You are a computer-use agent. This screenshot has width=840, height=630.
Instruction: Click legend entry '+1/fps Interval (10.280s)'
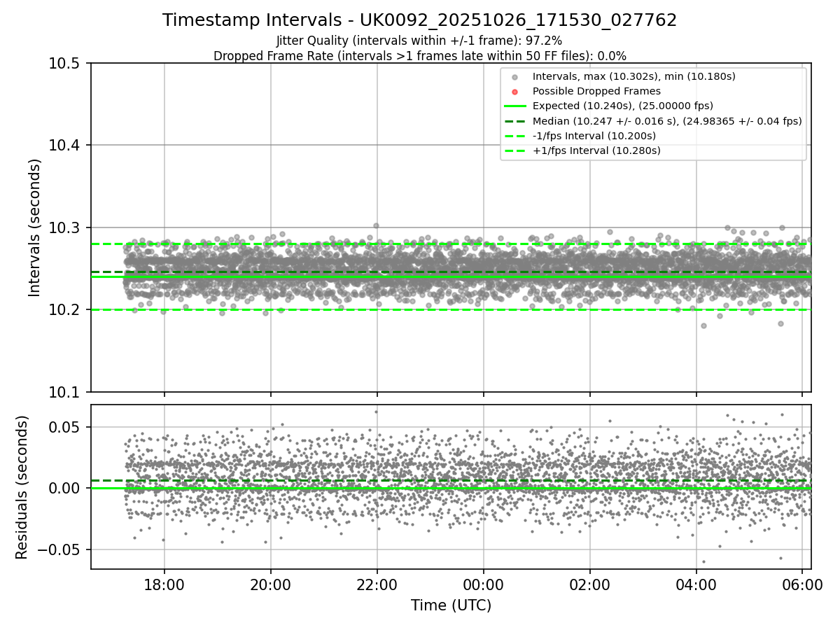click(596, 150)
